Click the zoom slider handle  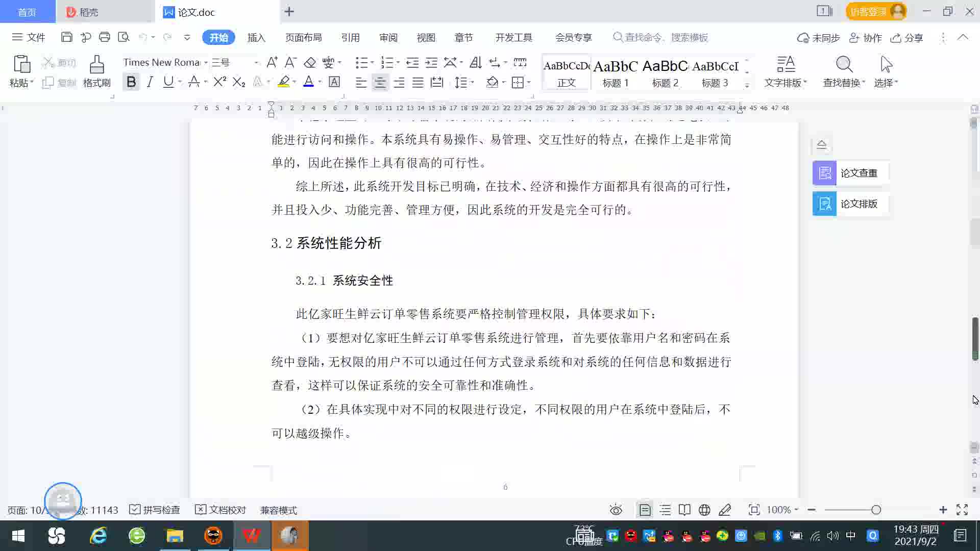876,510
